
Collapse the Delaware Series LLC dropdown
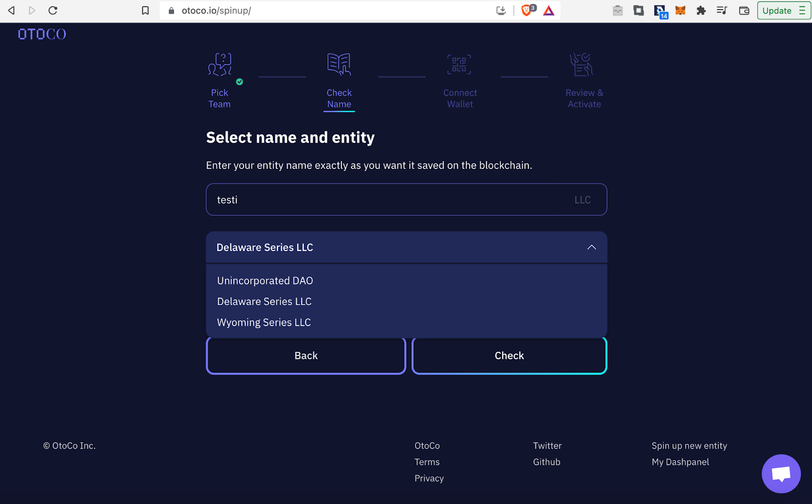591,247
